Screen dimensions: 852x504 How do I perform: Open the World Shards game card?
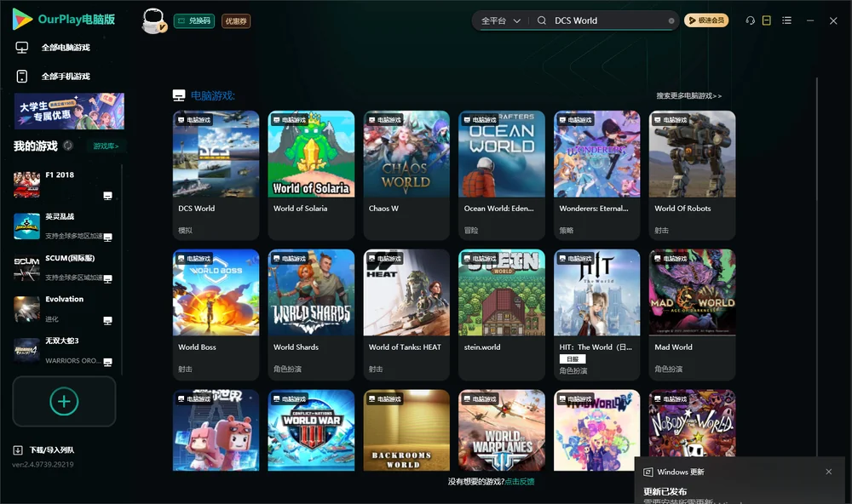click(x=311, y=314)
